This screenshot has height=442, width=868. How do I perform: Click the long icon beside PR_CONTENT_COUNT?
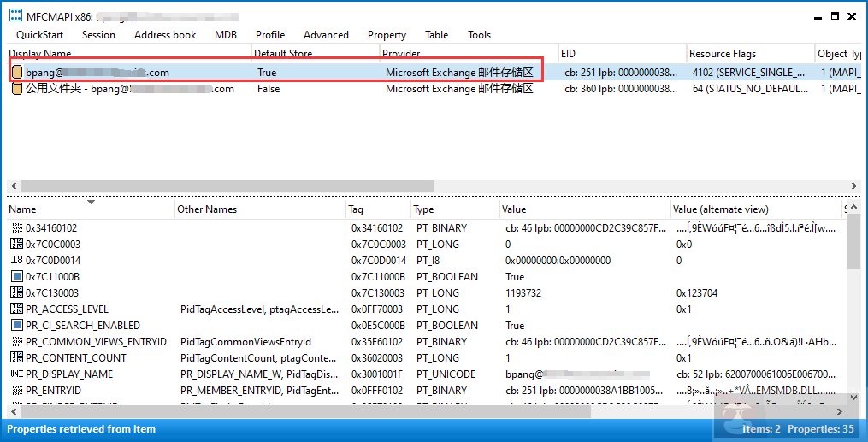[x=16, y=358]
